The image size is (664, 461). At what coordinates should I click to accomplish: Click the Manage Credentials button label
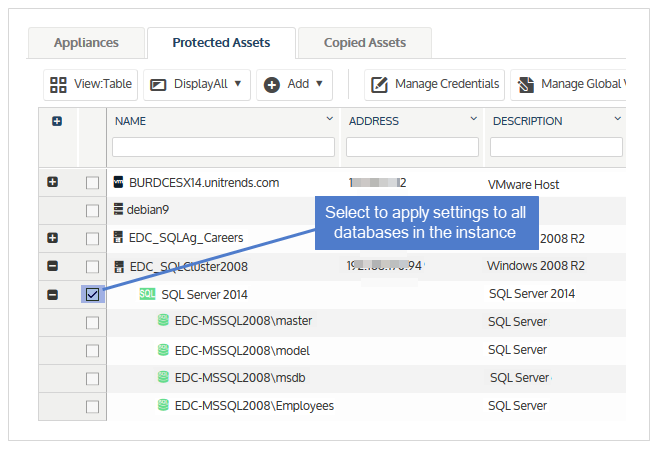coord(447,84)
